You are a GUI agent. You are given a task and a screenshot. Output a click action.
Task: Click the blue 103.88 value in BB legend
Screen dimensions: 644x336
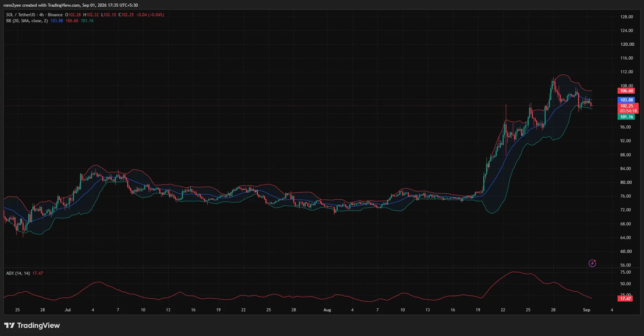pyautogui.click(x=57, y=21)
